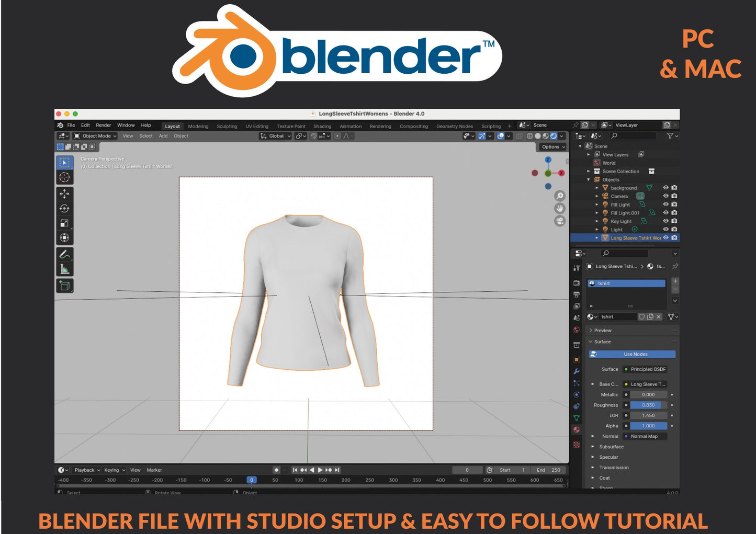The image size is (756, 534).
Task: Click the Blender logo menu icon
Action: coord(60,126)
